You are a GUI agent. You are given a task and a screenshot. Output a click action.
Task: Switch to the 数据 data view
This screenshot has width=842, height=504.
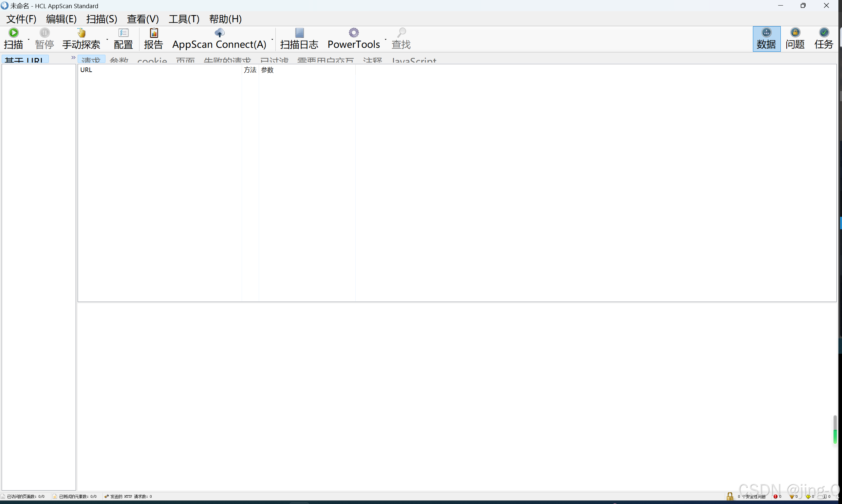point(766,38)
